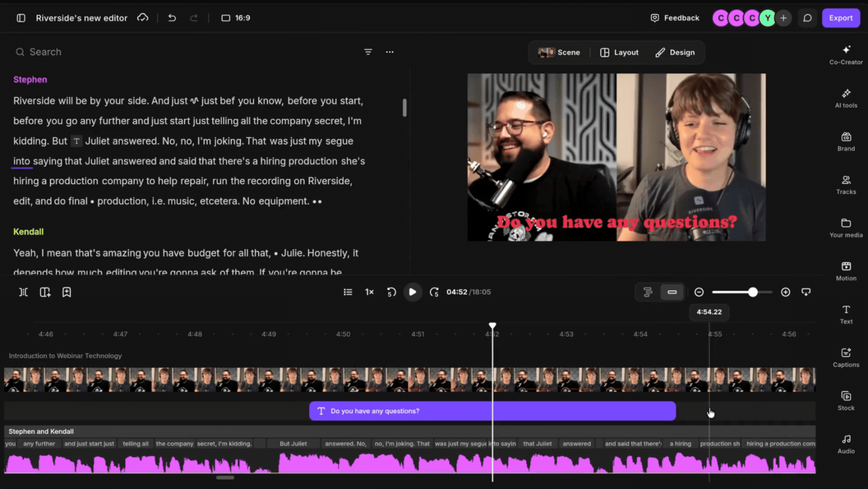Screen dimensions: 868x489
Task: Click the video preview canvas
Action: point(616,157)
